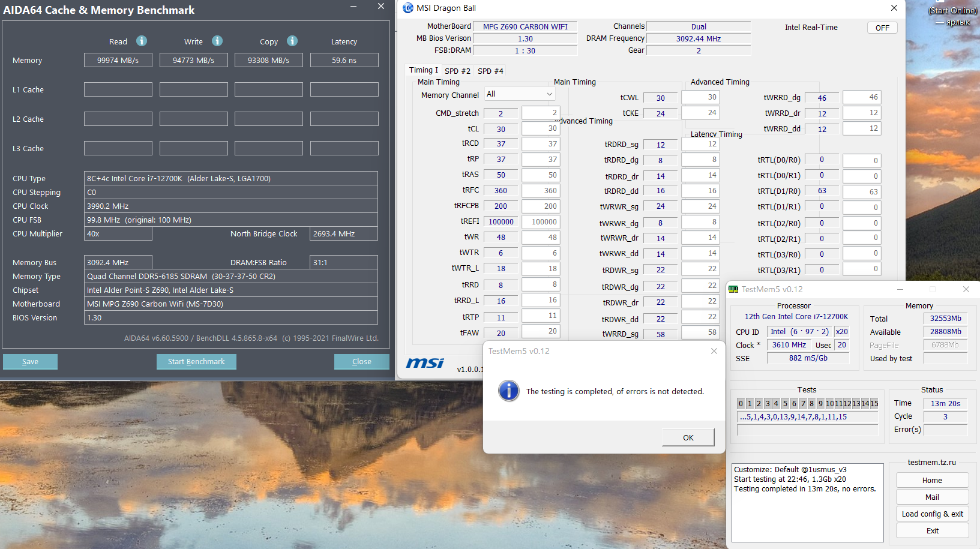The height and width of the screenshot is (549, 980).
Task: Click the editable tRTL(D1/R0) input field
Action: [x=862, y=192]
